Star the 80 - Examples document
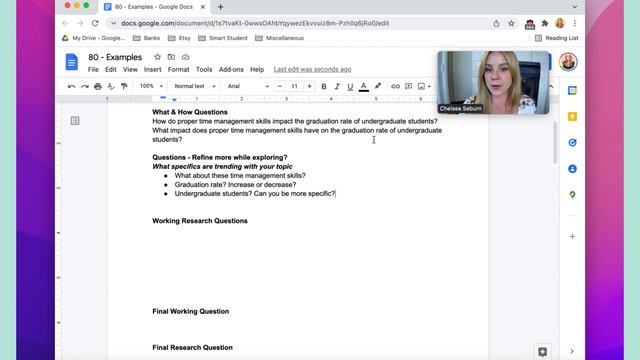This screenshot has height=360, width=640. pyautogui.click(x=157, y=57)
